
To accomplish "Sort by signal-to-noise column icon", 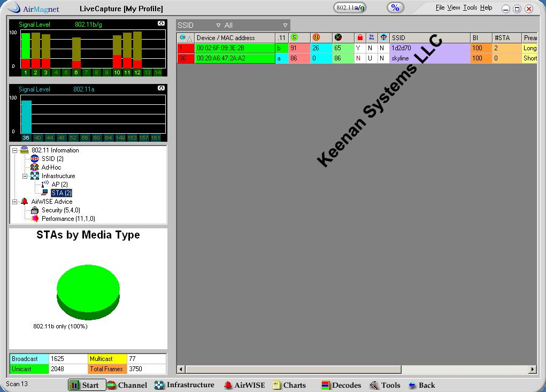I will point(338,37).
